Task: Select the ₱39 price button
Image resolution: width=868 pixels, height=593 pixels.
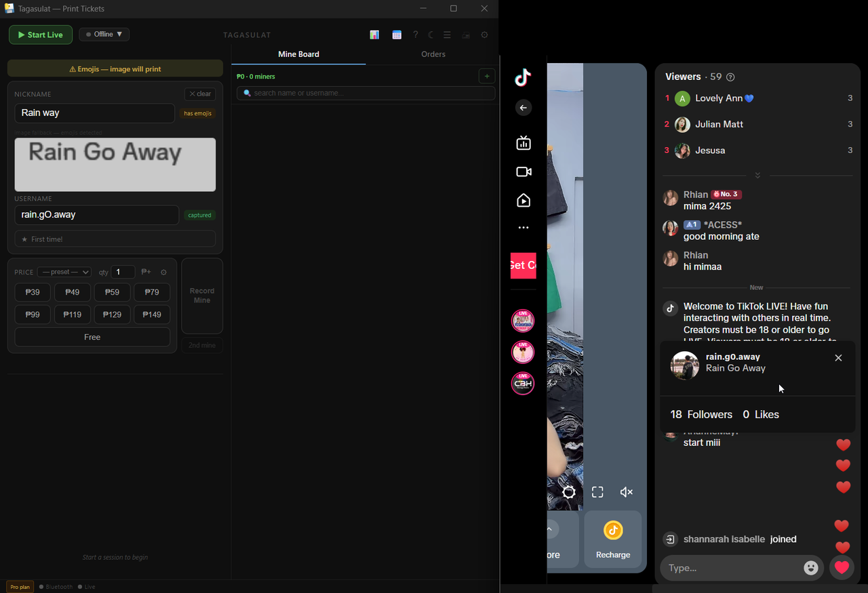Action: [x=33, y=292]
